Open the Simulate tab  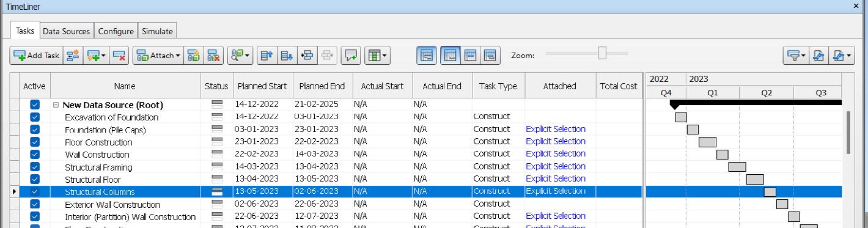point(157,31)
